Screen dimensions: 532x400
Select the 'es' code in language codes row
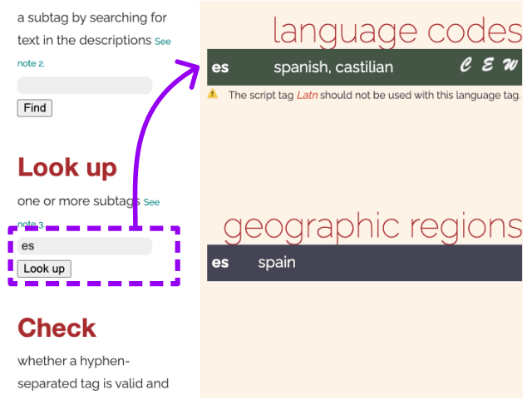[x=220, y=67]
